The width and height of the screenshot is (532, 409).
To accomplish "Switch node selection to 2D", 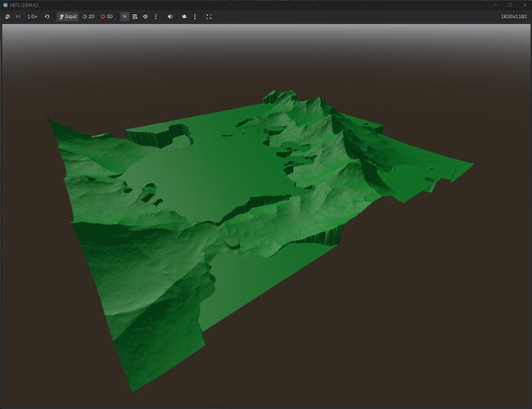I will pos(88,16).
